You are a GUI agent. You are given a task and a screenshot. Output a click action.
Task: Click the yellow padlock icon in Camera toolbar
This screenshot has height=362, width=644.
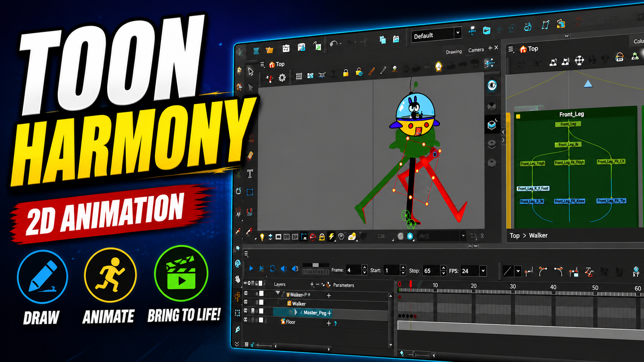point(345,73)
